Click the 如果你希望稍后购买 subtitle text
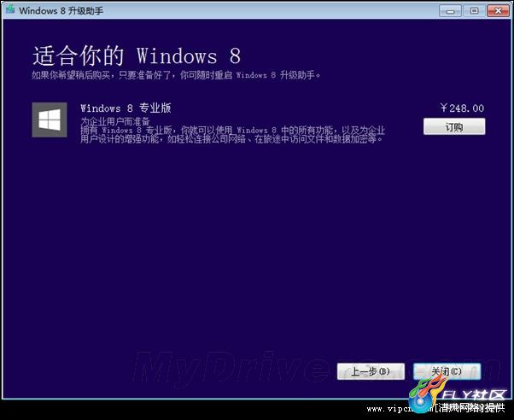The image size is (514, 420). [x=176, y=75]
